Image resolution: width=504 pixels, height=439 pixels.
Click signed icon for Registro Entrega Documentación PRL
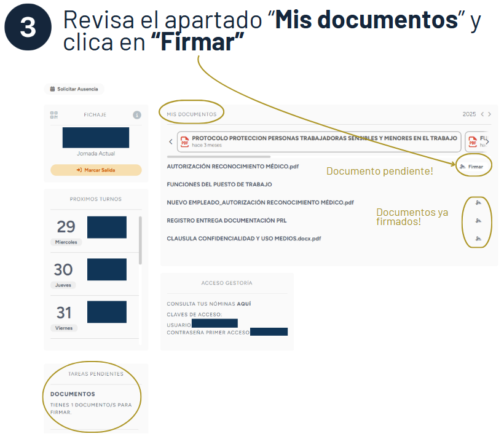click(x=478, y=220)
